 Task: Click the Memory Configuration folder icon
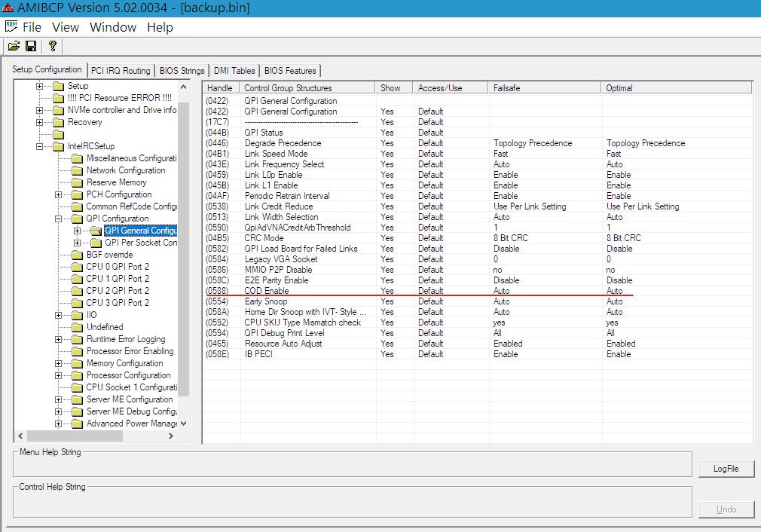pos(77,363)
